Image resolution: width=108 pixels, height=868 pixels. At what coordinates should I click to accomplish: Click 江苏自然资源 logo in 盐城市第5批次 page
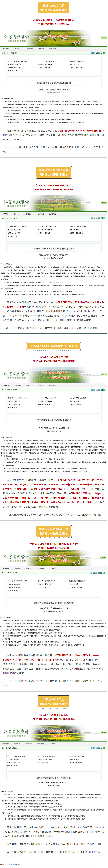coord(17,38)
